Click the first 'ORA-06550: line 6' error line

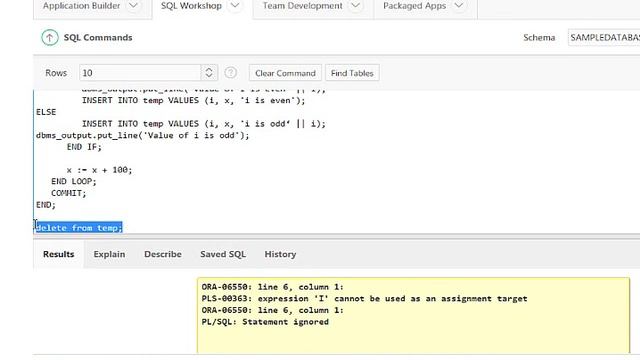click(x=273, y=287)
